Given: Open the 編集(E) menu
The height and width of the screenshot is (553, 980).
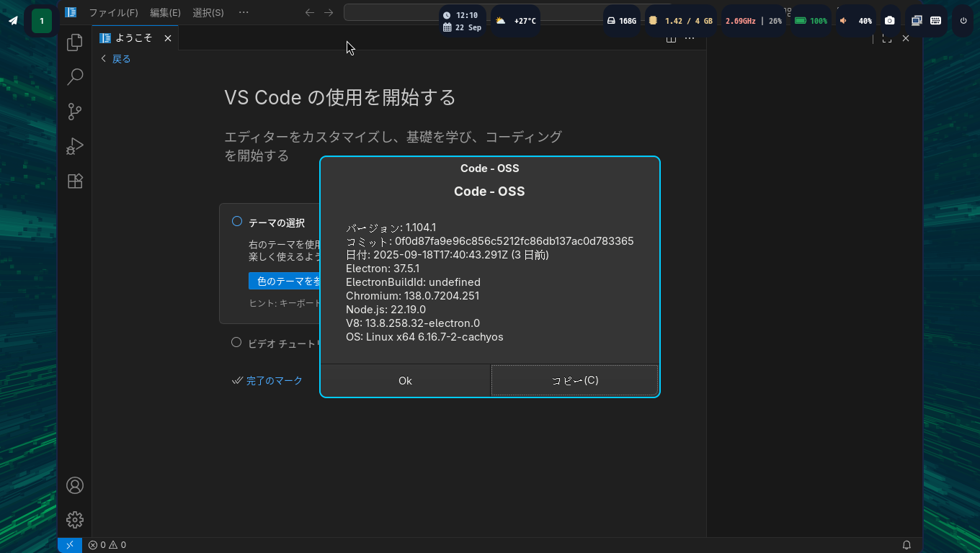Looking at the screenshot, I should [165, 12].
